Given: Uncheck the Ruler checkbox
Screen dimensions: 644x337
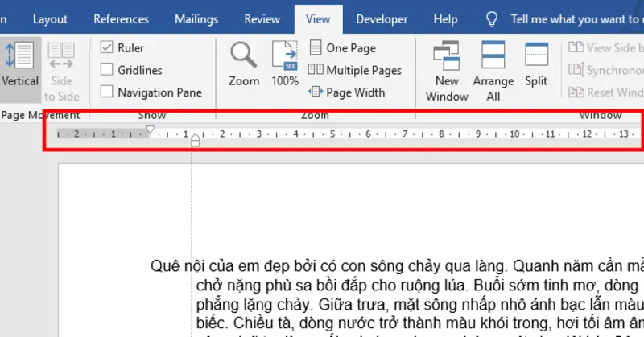Looking at the screenshot, I should [106, 47].
